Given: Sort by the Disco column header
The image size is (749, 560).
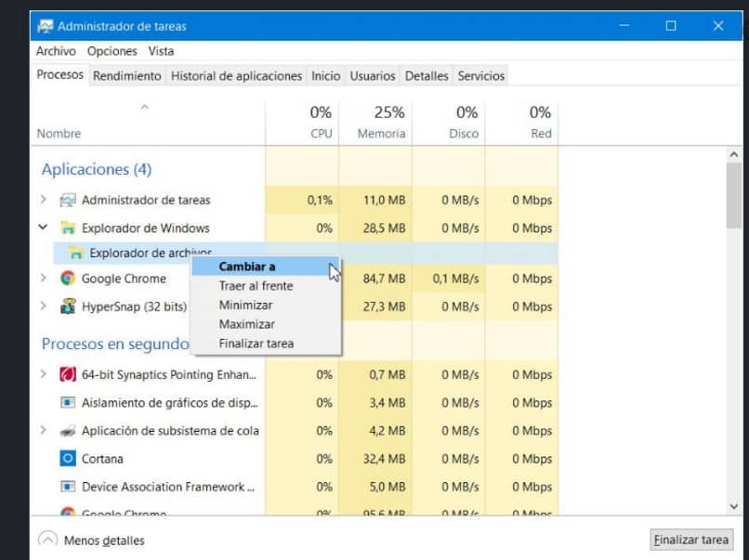Looking at the screenshot, I should 449,123.
